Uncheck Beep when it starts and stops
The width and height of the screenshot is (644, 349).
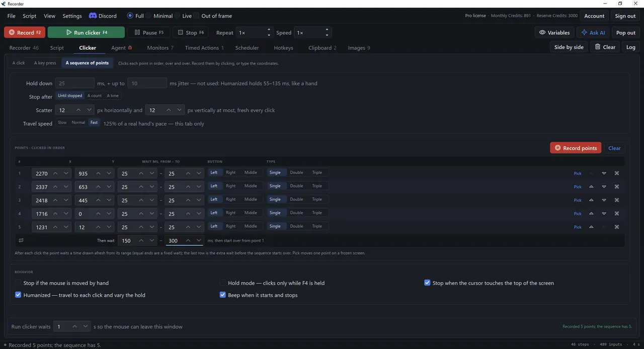click(x=223, y=295)
